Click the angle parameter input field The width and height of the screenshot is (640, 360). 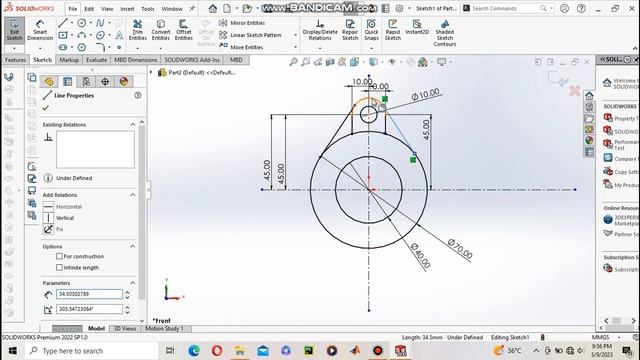[x=89, y=309]
